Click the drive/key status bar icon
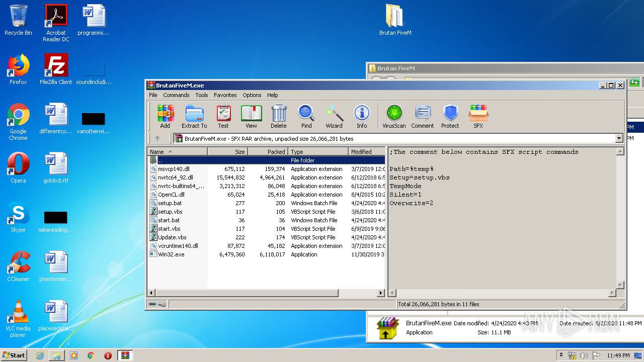This screenshot has height=362, width=644. 157,304
